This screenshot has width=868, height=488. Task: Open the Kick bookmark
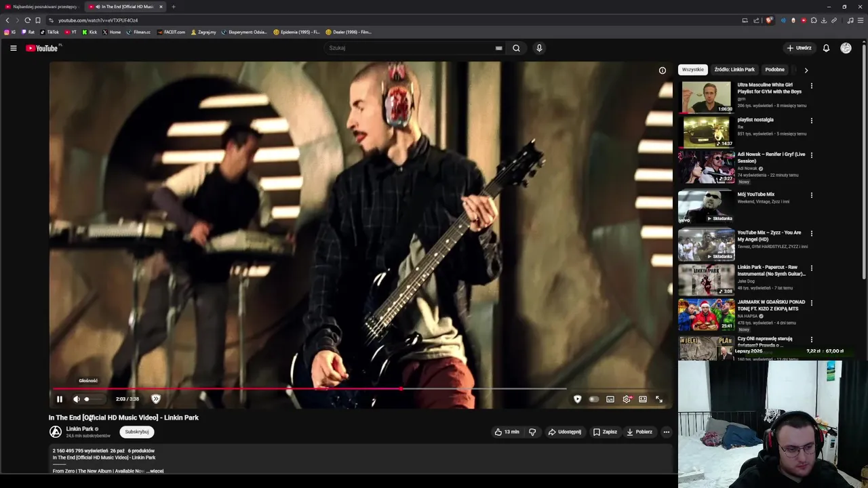point(90,32)
